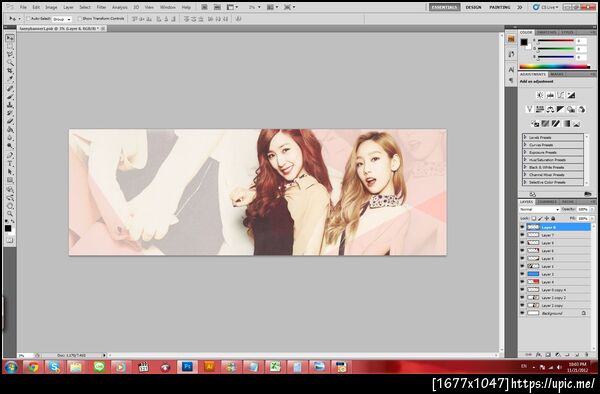
Task: Hide Layer 4 with its eye icon
Action: (522, 282)
